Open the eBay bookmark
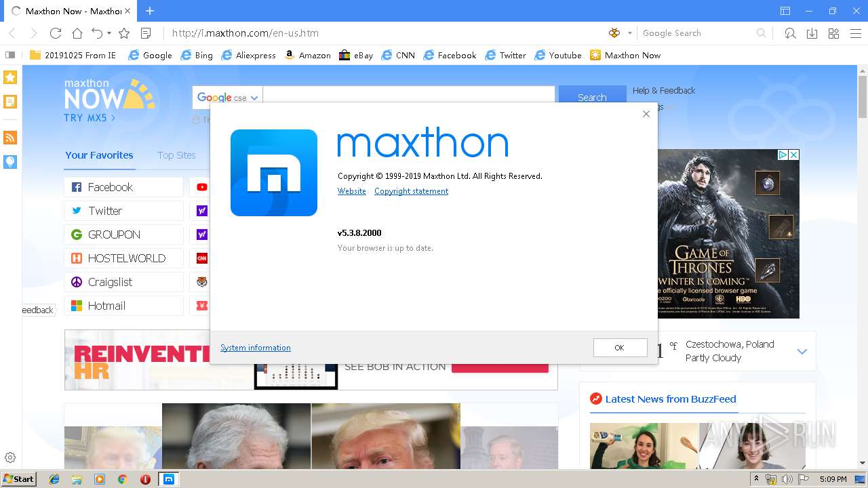The image size is (868, 488). 356,55
